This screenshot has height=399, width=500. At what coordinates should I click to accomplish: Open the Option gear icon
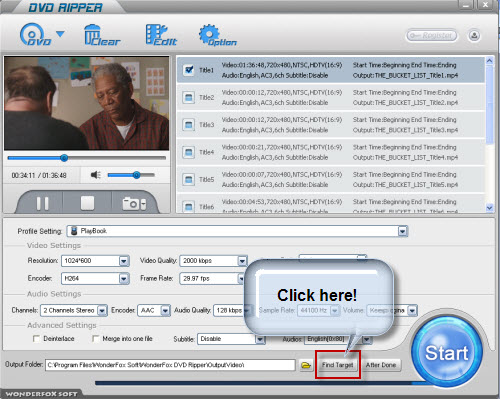point(217,35)
